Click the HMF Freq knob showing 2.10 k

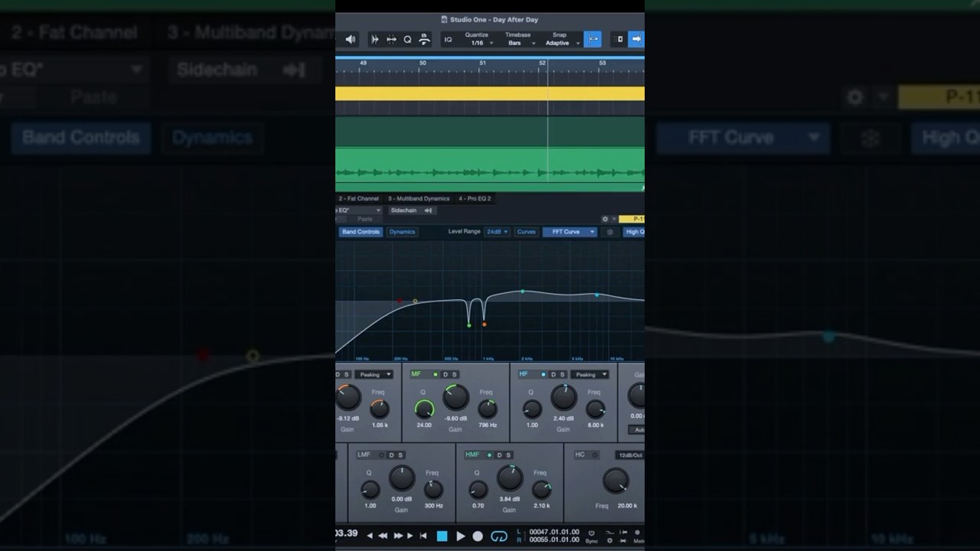(x=541, y=490)
